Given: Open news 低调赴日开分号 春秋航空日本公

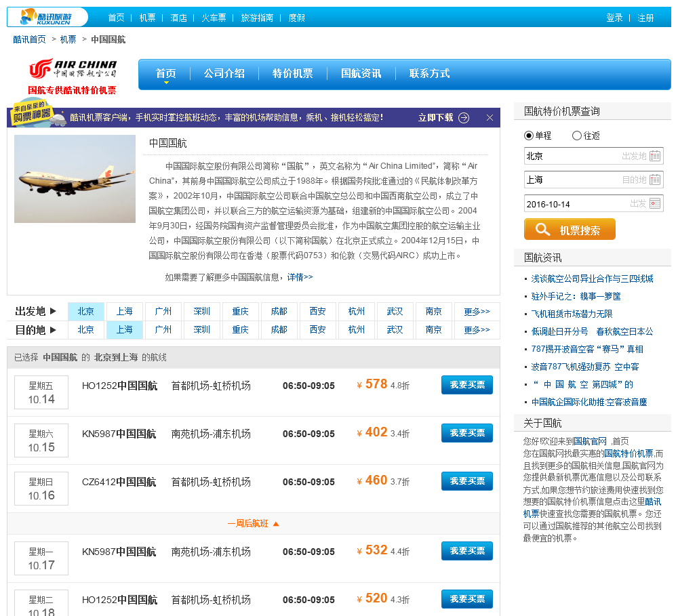Looking at the screenshot, I should 592,331.
